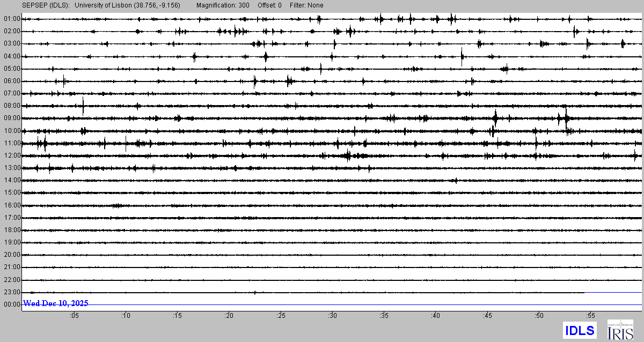This screenshot has height=342, width=644.
Task: Click the blue IDLS station badge
Action: pyautogui.click(x=579, y=330)
